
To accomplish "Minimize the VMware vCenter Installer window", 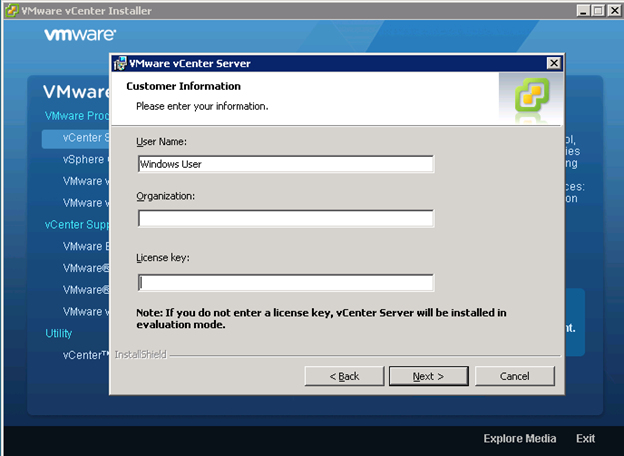I will 583,10.
